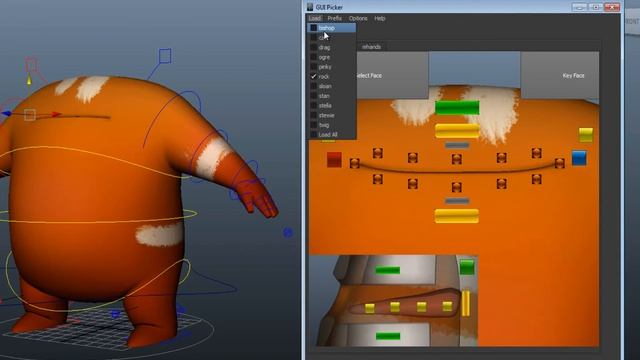Check the drag character entry
Image resolution: width=640 pixels, height=360 pixels.
[331, 47]
